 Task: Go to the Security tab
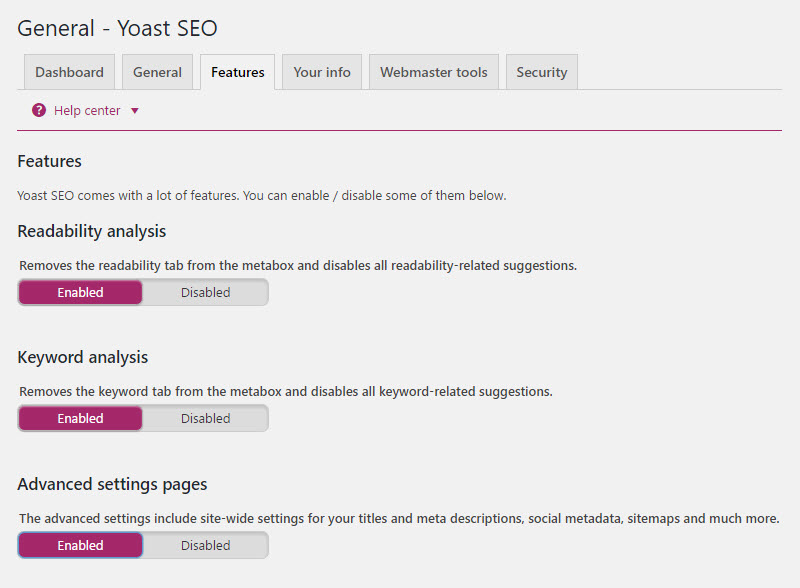click(x=541, y=72)
